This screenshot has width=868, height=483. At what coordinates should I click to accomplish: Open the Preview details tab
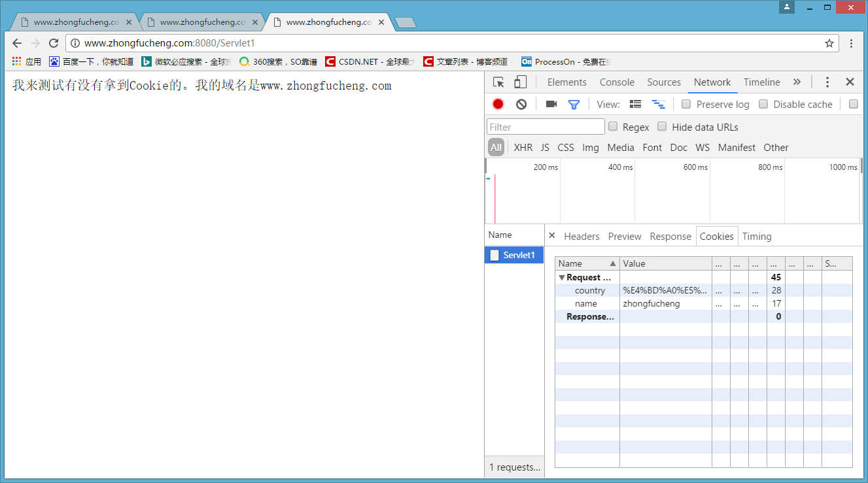(625, 237)
